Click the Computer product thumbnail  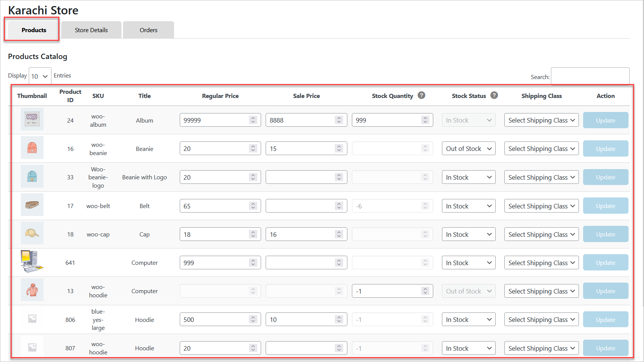(32, 262)
